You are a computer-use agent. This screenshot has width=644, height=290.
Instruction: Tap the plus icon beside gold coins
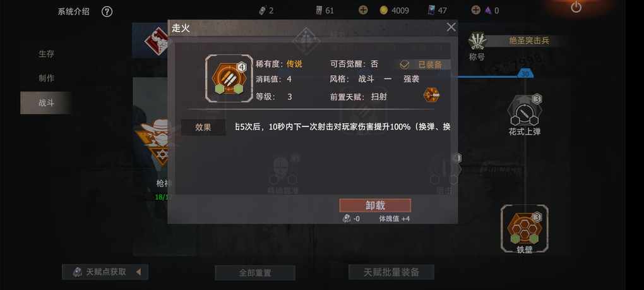click(x=363, y=10)
